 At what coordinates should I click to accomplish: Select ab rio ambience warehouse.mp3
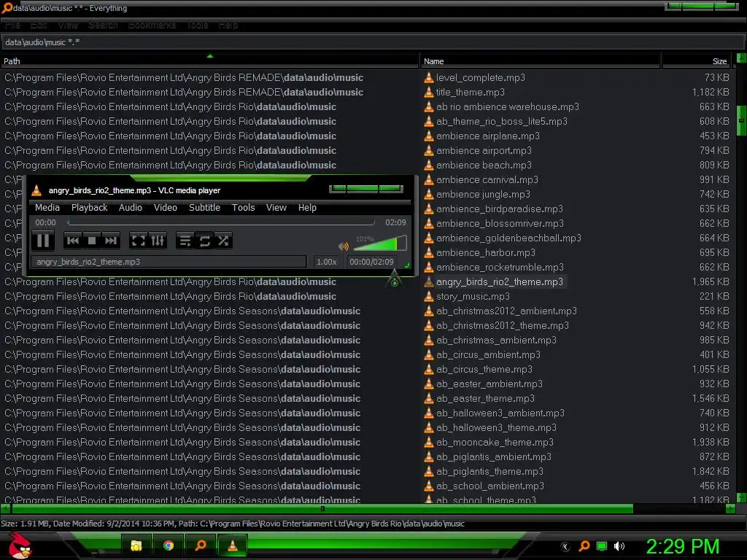(x=508, y=106)
